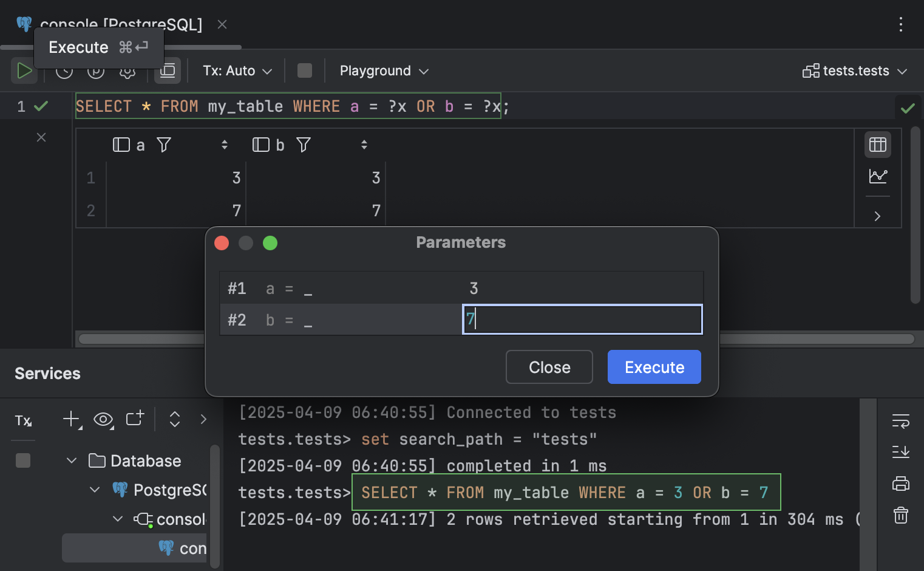Clear the console log with trash icon

pyautogui.click(x=900, y=515)
